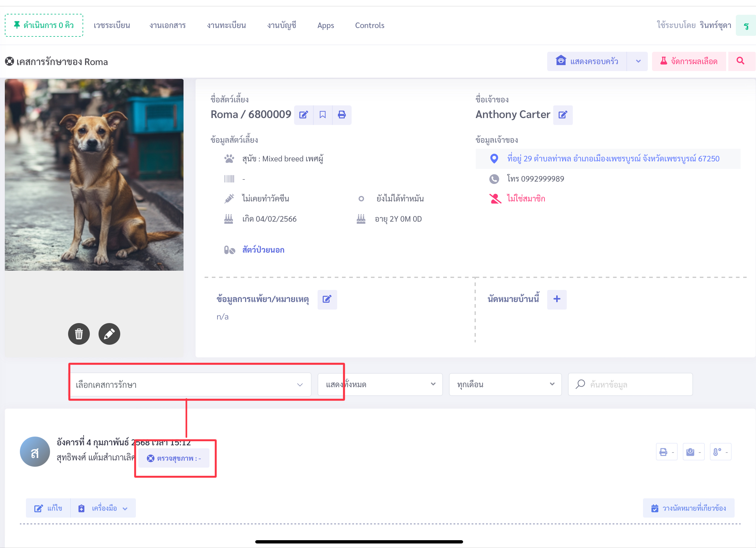
Task: Expand the แสดงทั้งหมด filter dropdown
Action: [380, 385]
